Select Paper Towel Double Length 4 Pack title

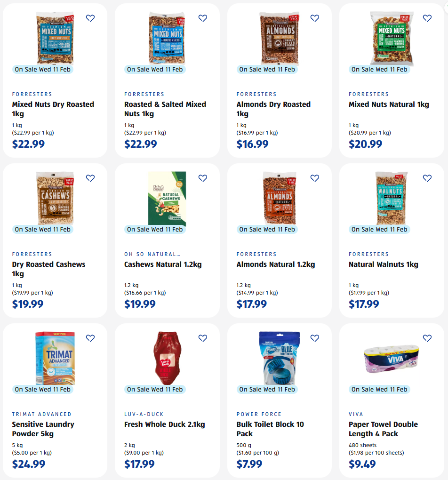(x=383, y=429)
